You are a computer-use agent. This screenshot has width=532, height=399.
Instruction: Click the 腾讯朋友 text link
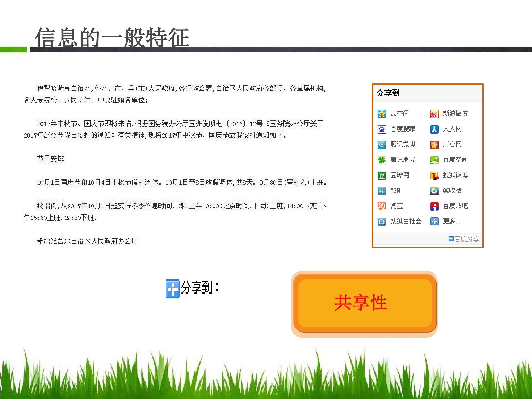pos(403,160)
